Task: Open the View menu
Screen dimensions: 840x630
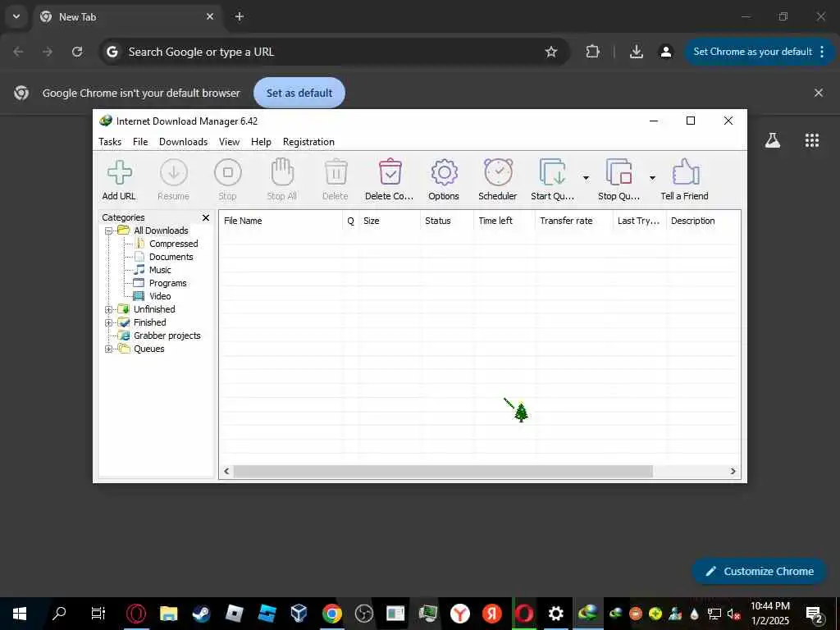Action: 230,142
